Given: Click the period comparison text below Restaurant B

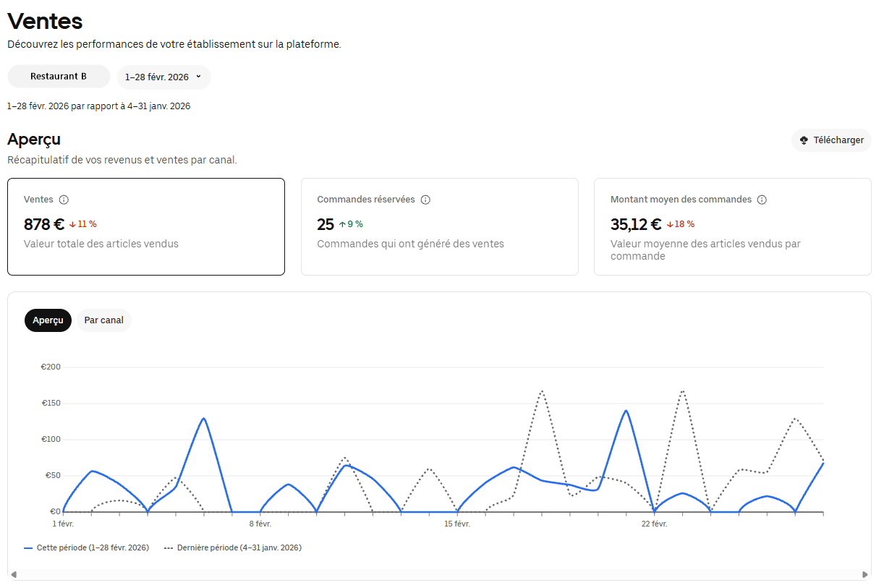Looking at the screenshot, I should (x=99, y=106).
